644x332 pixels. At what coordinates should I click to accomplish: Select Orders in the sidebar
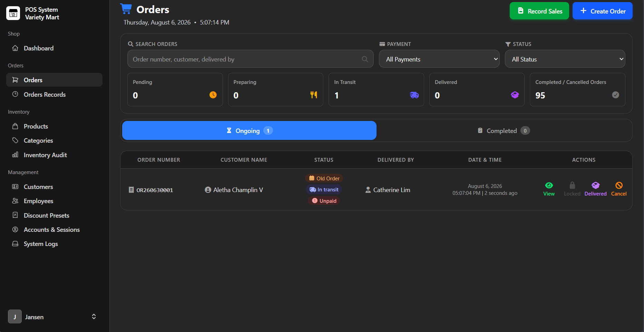click(x=54, y=80)
